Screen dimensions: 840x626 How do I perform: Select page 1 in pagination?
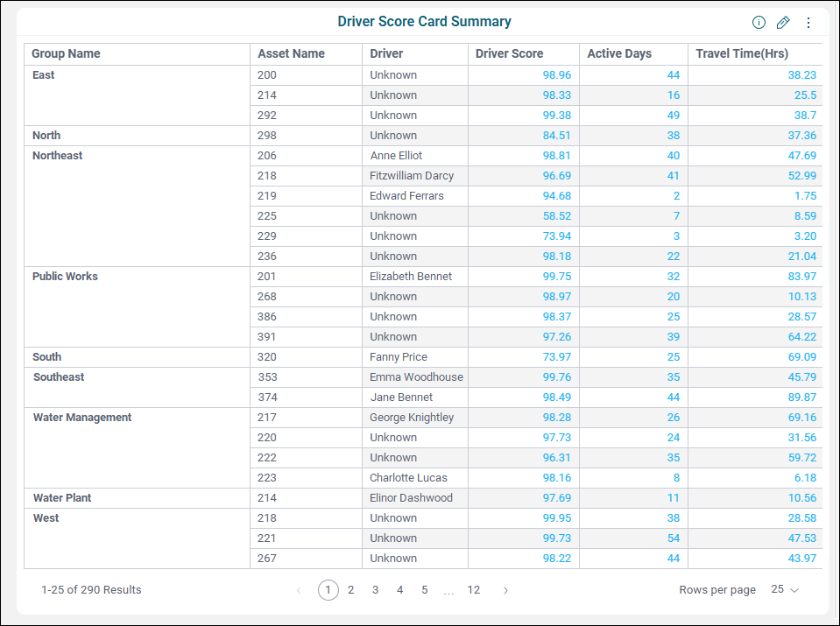pyautogui.click(x=328, y=590)
